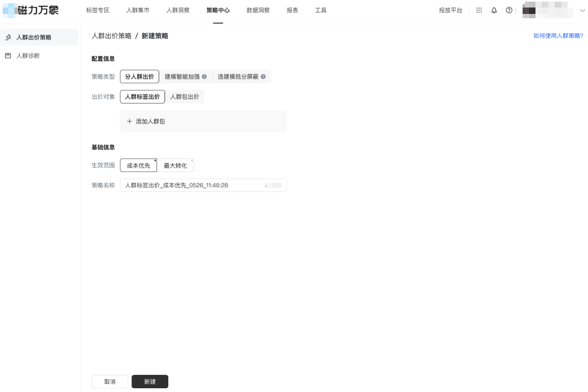This screenshot has width=588, height=392.
Task: Click the 磁力万象 logo
Action: (31, 10)
